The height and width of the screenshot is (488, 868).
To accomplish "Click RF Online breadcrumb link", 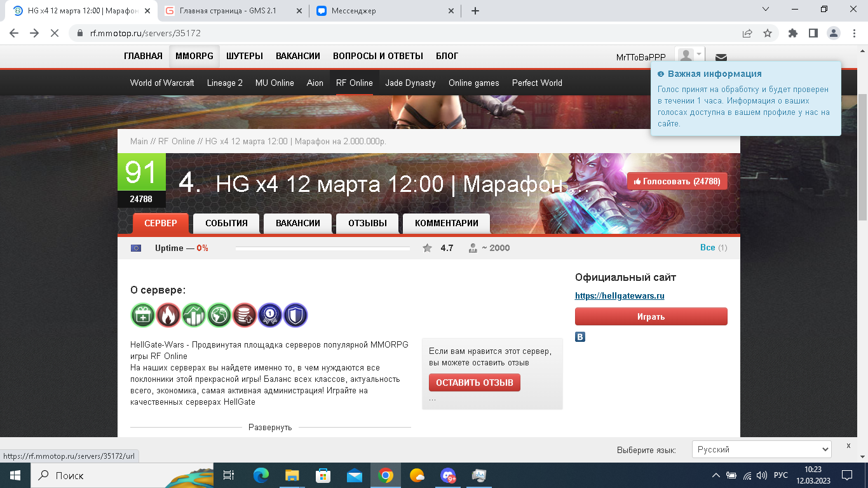I will [x=177, y=141].
